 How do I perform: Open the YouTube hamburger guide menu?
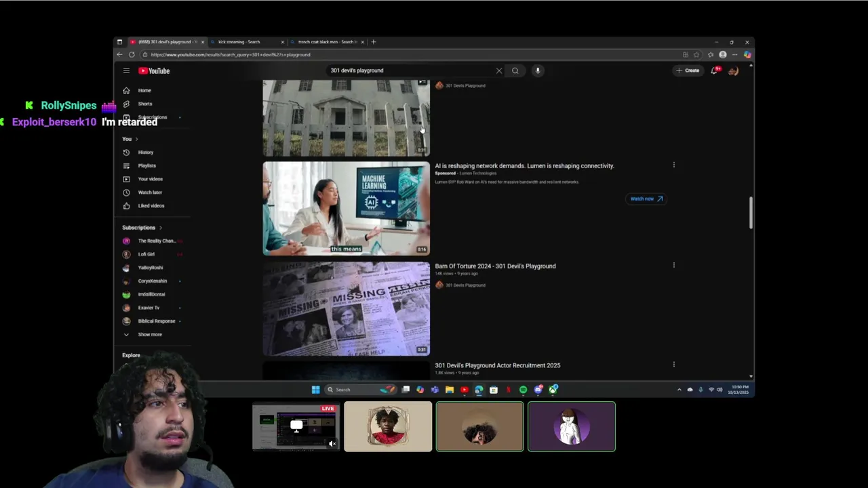(126, 70)
